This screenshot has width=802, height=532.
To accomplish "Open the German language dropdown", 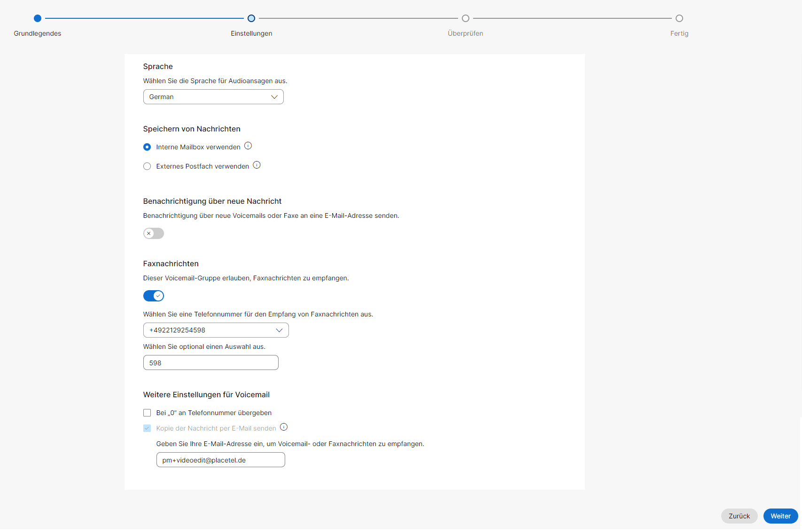I will [213, 97].
